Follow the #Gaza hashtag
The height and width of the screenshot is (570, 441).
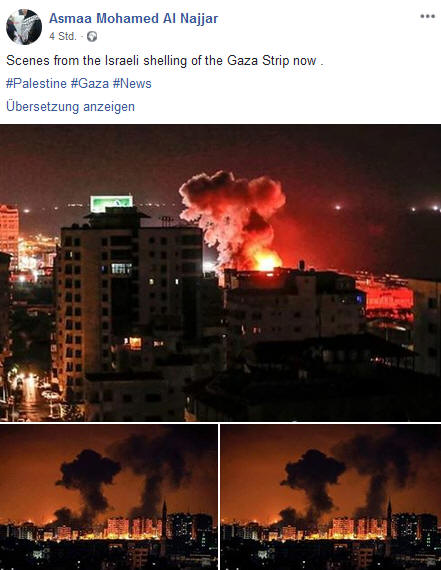tap(90, 84)
